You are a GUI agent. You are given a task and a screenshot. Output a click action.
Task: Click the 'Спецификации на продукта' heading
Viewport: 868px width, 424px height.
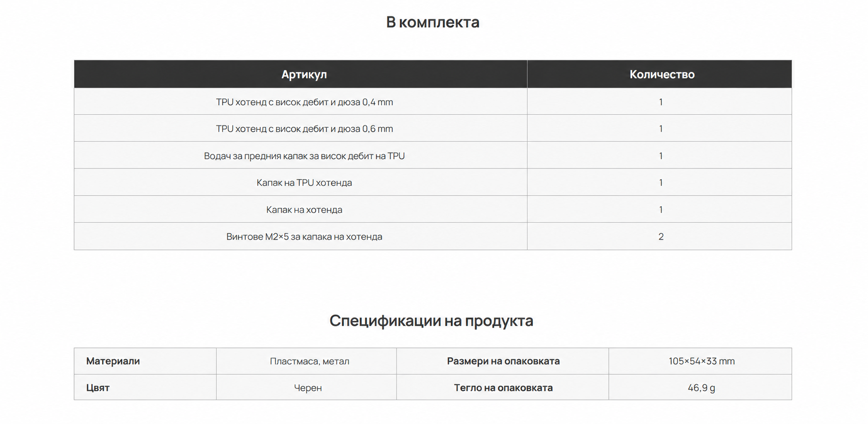431,320
